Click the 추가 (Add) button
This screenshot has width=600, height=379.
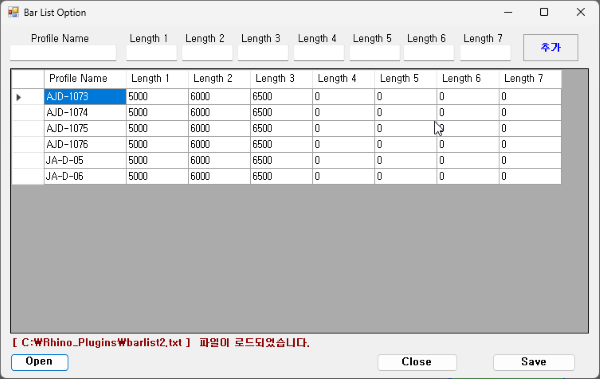point(550,47)
